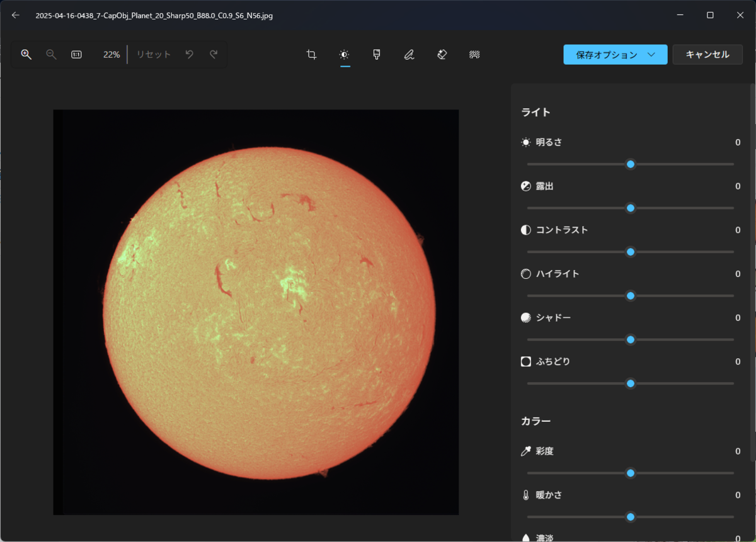Open the Filter brush tool icon
Viewport: 756px width, 542px height.
tap(377, 55)
